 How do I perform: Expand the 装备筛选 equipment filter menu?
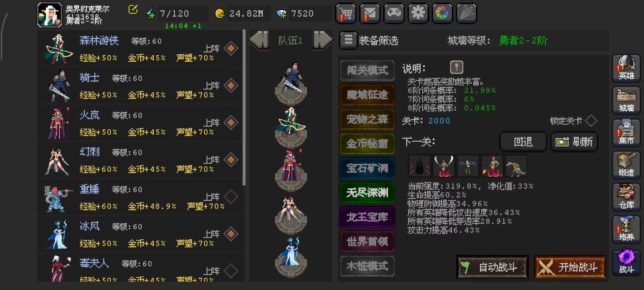tap(348, 40)
